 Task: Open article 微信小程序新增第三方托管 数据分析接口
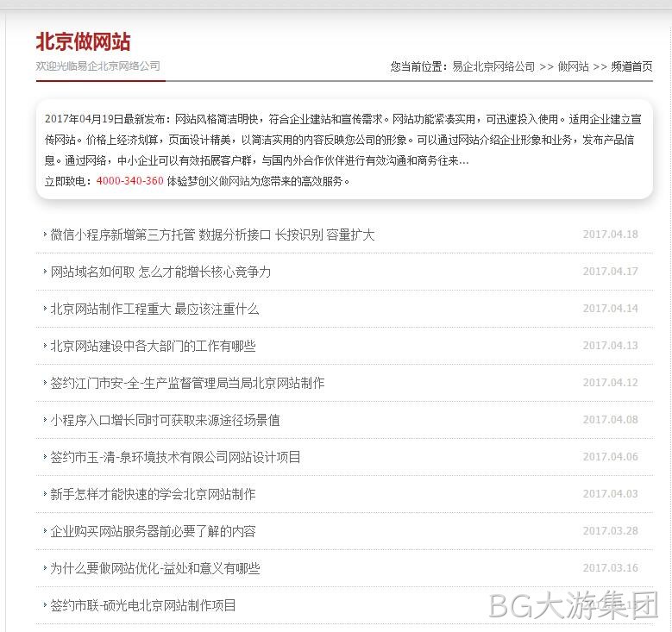212,235
